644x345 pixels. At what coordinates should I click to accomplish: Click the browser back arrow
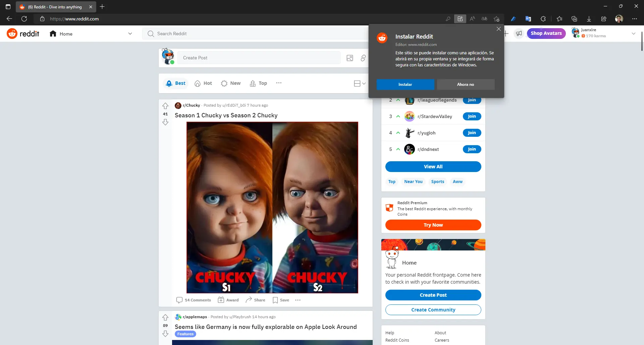click(9, 19)
